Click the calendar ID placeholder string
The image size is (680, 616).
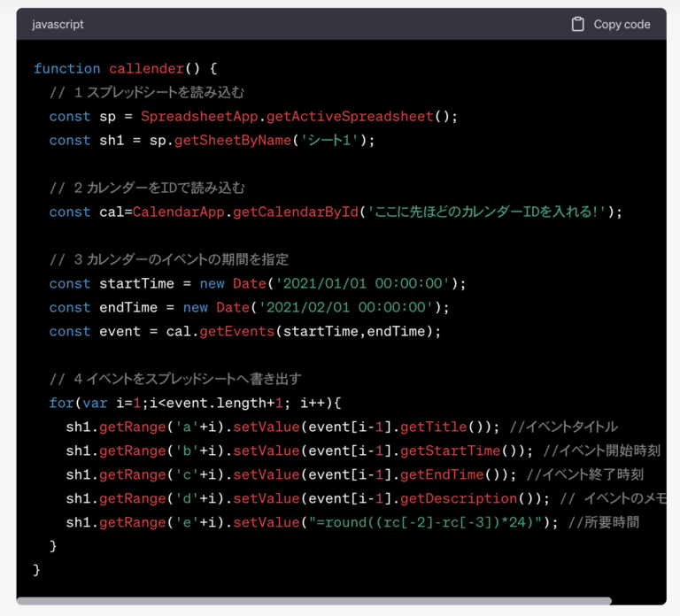click(486, 212)
